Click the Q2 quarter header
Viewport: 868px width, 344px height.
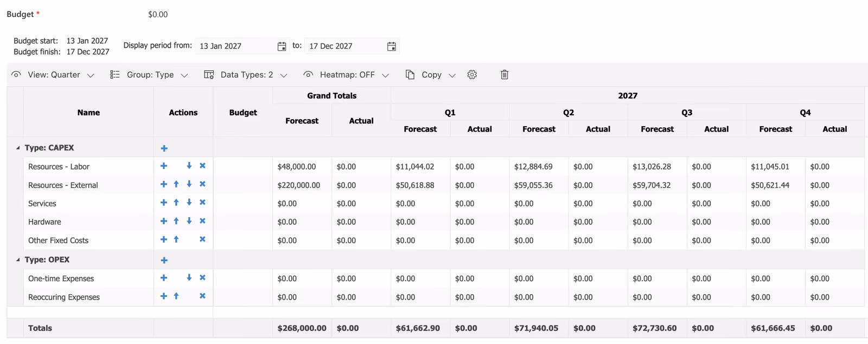click(x=568, y=113)
